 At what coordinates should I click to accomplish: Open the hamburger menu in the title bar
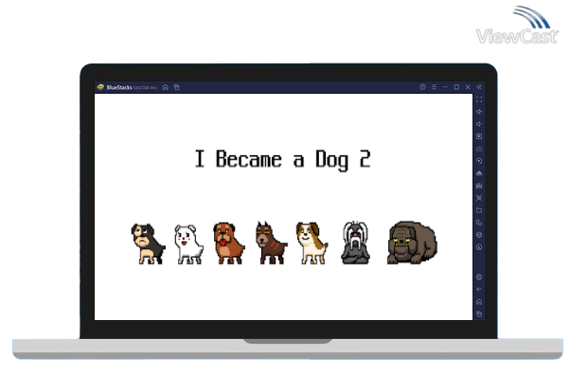coord(434,87)
